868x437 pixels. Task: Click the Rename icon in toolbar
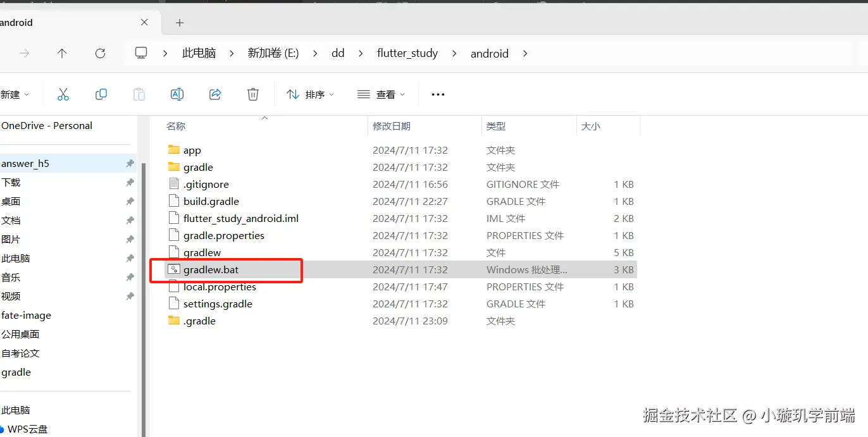point(177,94)
